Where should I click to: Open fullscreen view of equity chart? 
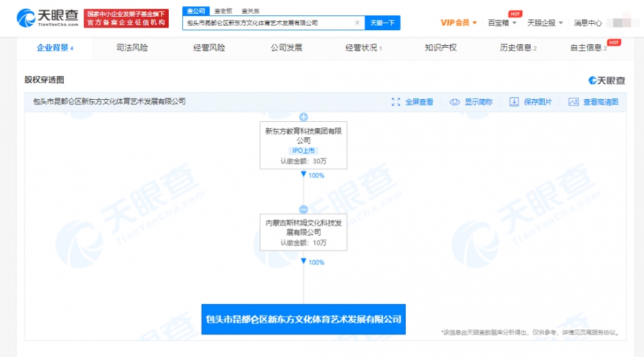point(412,102)
